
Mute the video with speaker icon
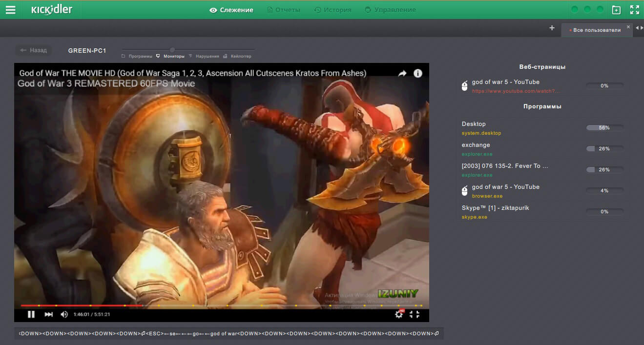(64, 314)
